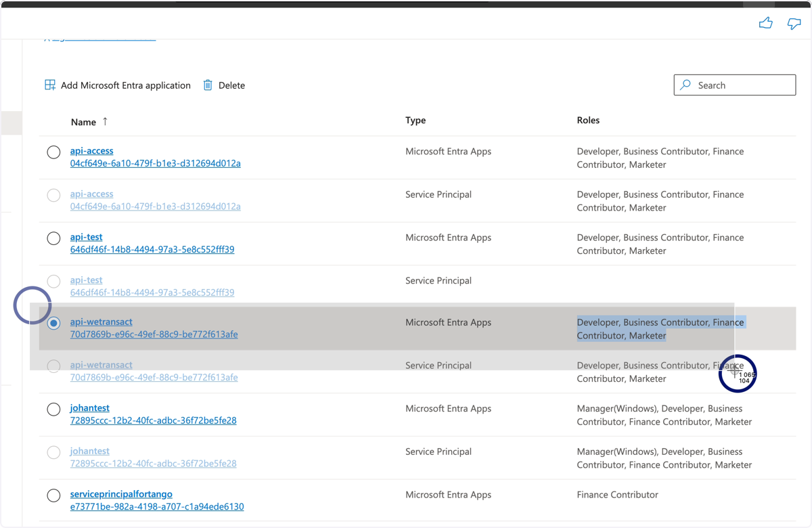Select radio for api-access Microsoft Entra Apps
Viewport: 812px width, 528px height.
pyautogui.click(x=53, y=152)
